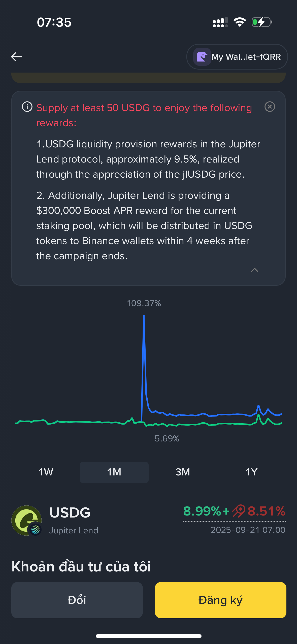Image resolution: width=297 pixels, height=644 pixels.
Task: Tap the battery charging status icon
Action: click(x=262, y=22)
